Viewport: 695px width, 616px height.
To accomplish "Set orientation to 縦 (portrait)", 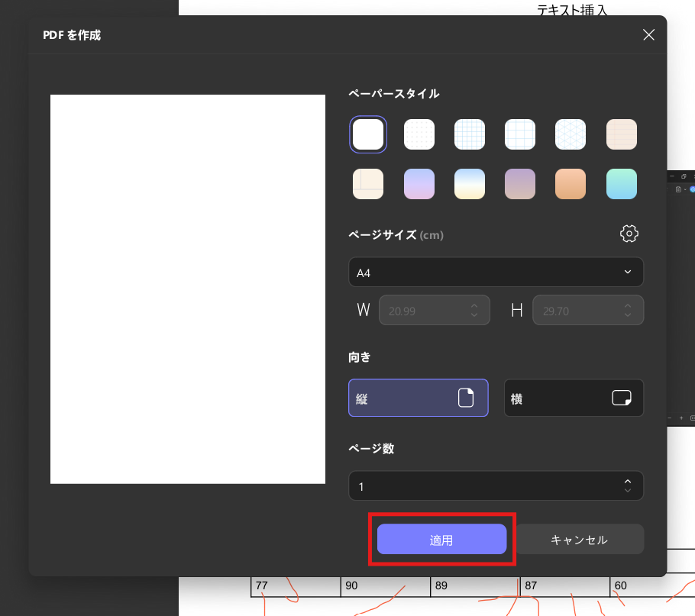I will (418, 398).
